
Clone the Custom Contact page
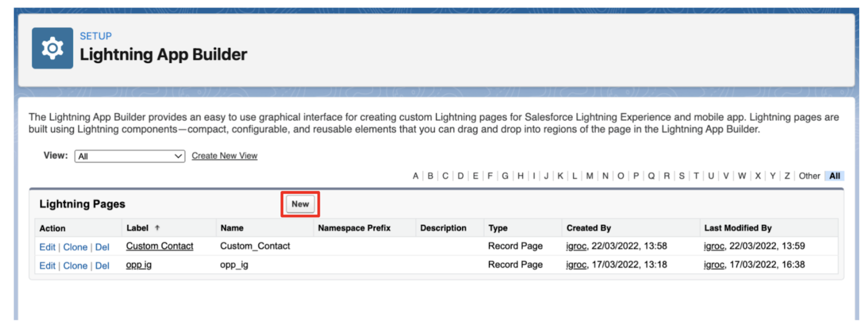[x=75, y=247]
